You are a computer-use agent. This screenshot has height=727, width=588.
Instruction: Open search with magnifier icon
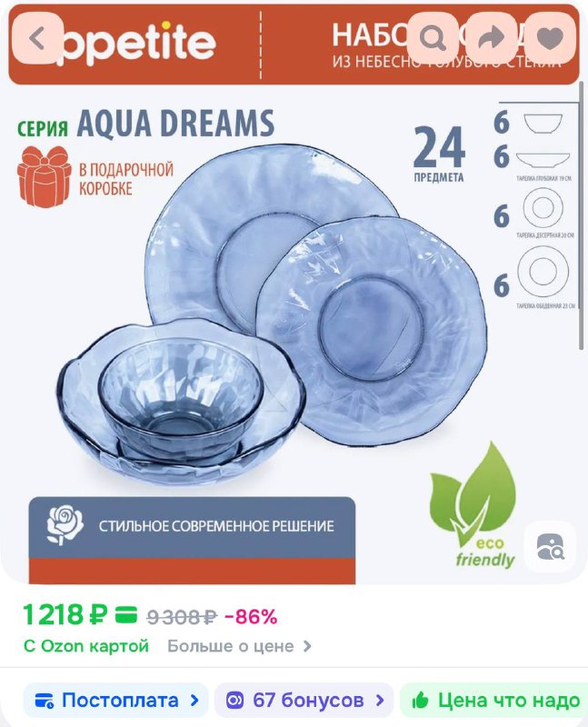coord(433,37)
